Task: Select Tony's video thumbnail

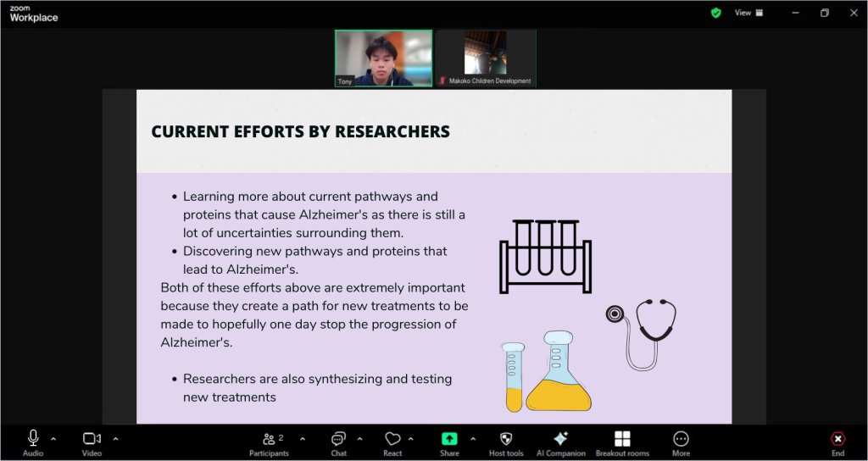Action: point(384,58)
